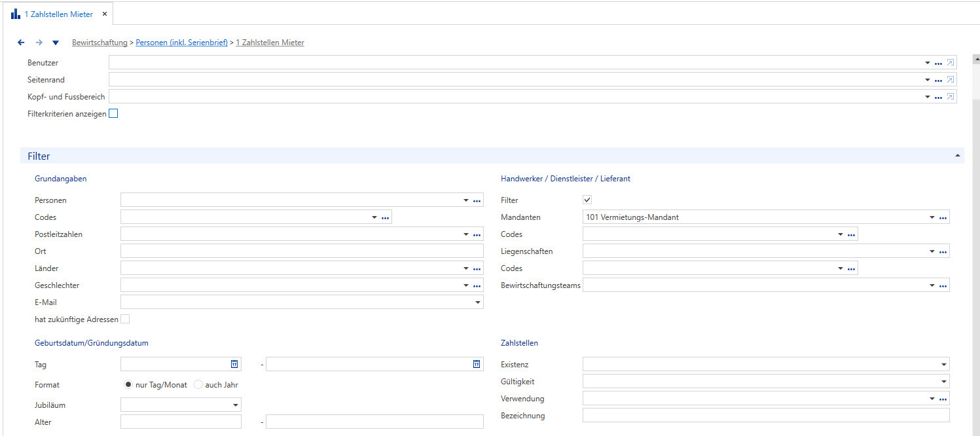Open the calendar for the Tag start date
The width and height of the screenshot is (980, 436).
[x=234, y=364]
